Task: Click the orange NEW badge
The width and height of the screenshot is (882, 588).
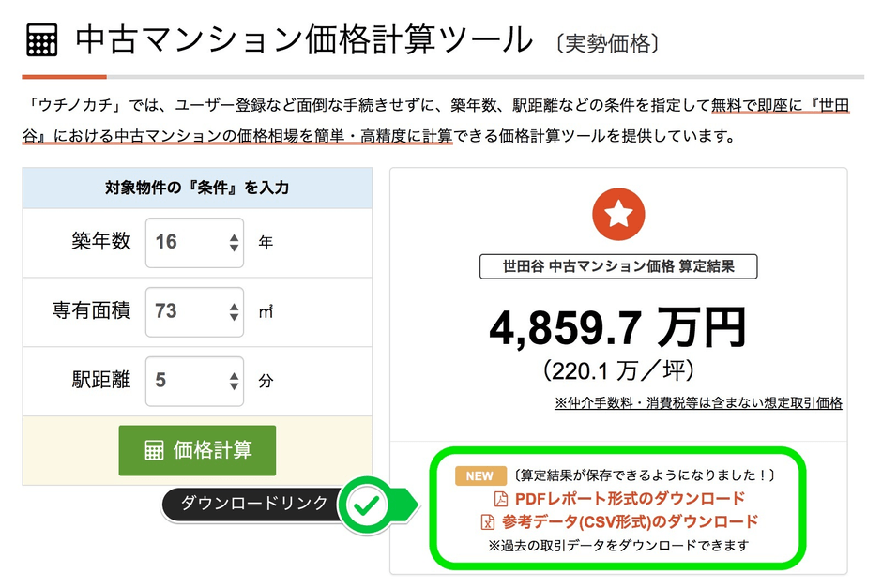Action: 480,475
